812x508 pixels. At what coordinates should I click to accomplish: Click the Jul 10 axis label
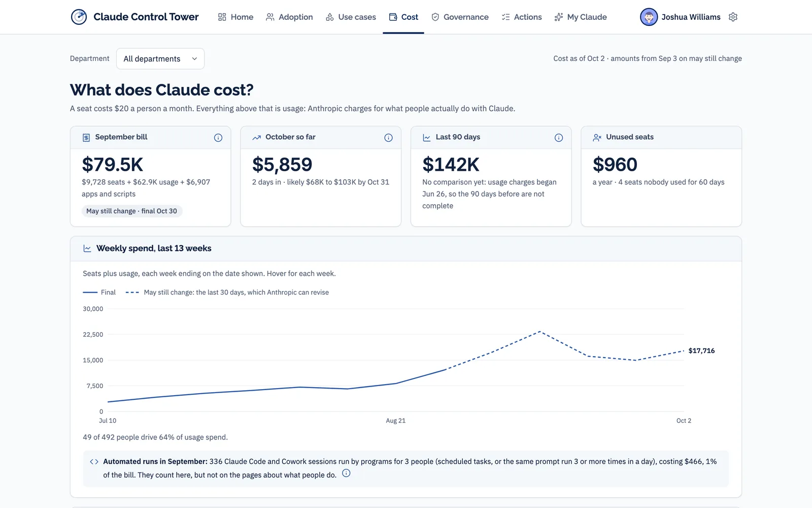tap(108, 421)
